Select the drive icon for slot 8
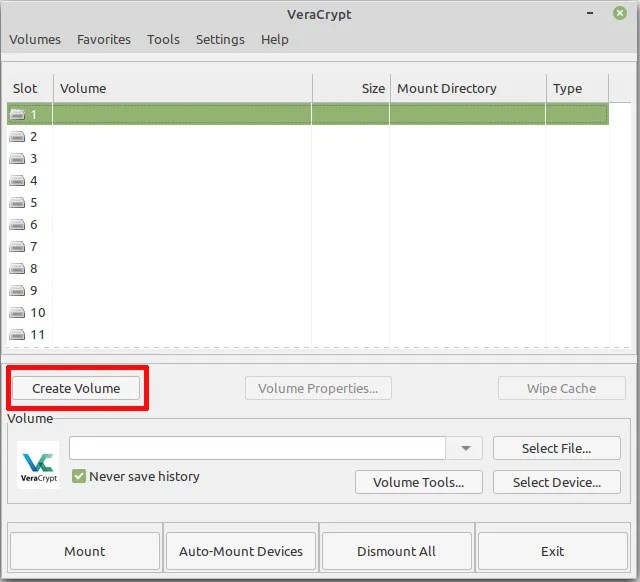Viewport: 640px width, 582px height. pos(17,269)
